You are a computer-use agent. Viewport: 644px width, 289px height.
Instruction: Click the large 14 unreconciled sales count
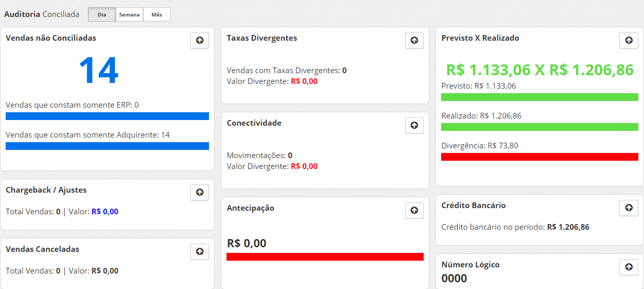point(98,71)
